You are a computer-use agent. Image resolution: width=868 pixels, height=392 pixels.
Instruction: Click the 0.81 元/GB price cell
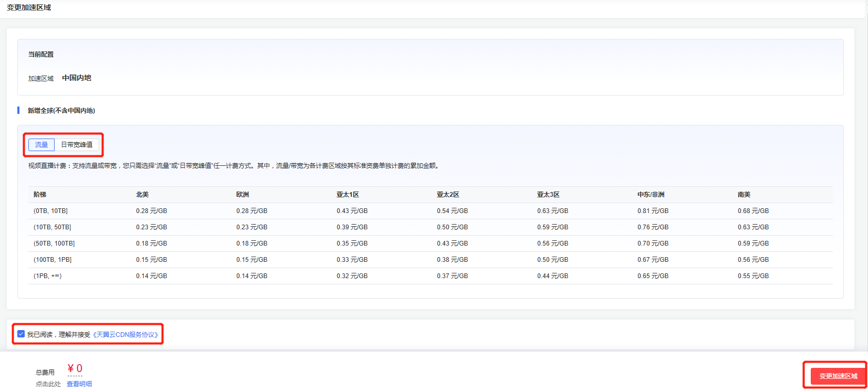(653, 211)
